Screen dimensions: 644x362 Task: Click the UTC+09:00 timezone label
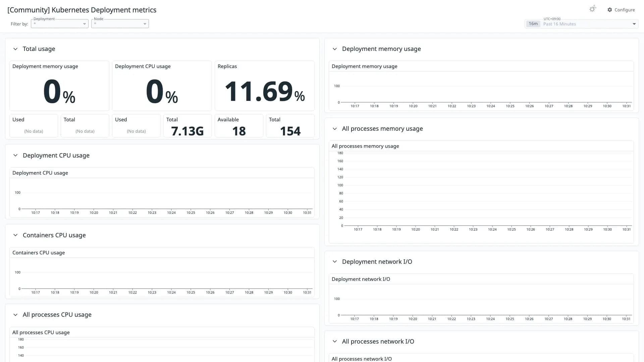pos(552,19)
